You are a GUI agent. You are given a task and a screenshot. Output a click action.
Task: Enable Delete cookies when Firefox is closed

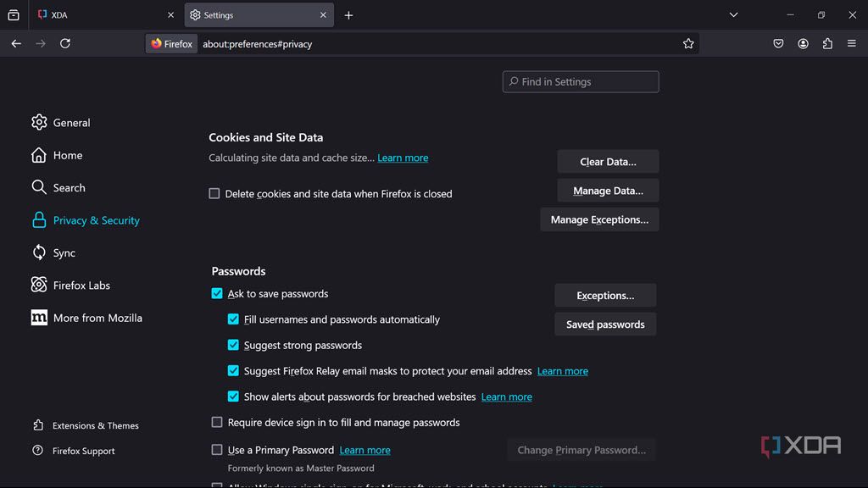click(214, 194)
